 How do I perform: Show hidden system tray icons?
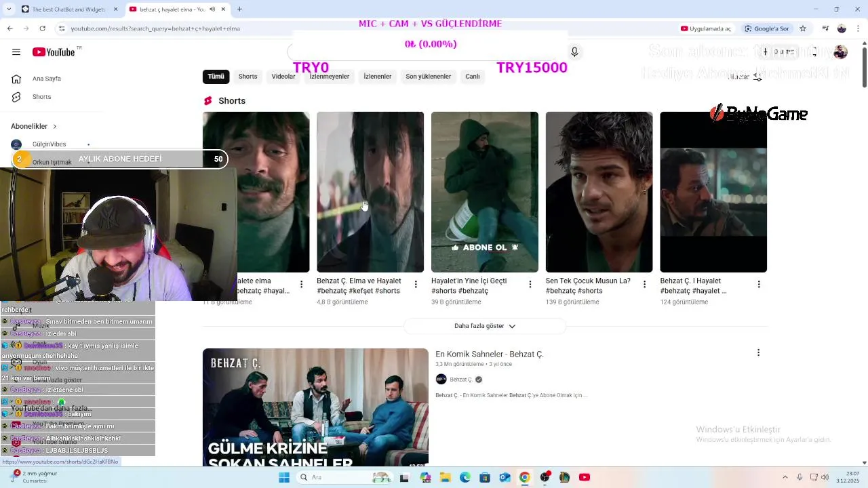[784, 477]
